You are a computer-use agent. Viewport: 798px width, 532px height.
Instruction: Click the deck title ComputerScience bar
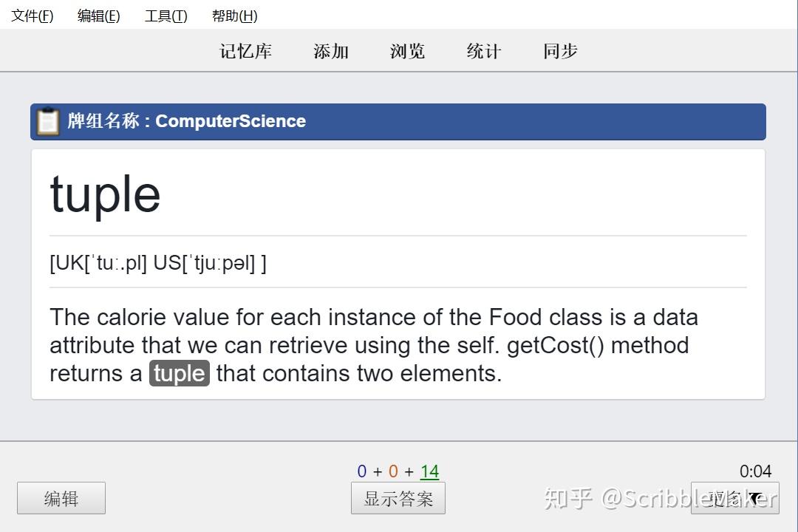[399, 121]
